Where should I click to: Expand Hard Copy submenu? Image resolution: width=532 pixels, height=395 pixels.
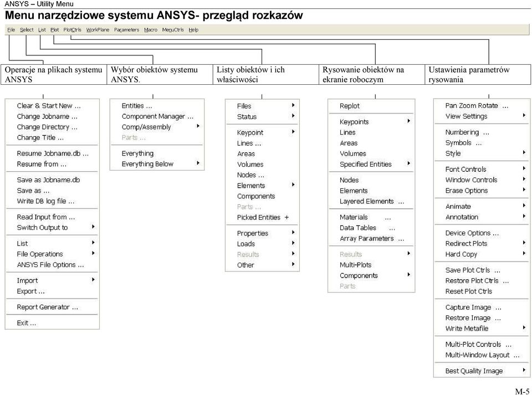[482, 254]
